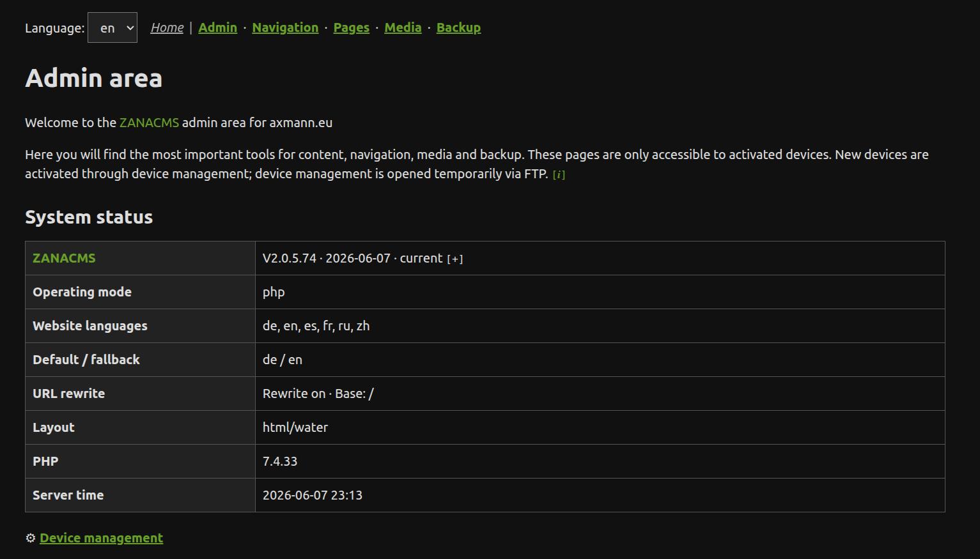Click the Admin area heading
980x559 pixels.
(93, 78)
